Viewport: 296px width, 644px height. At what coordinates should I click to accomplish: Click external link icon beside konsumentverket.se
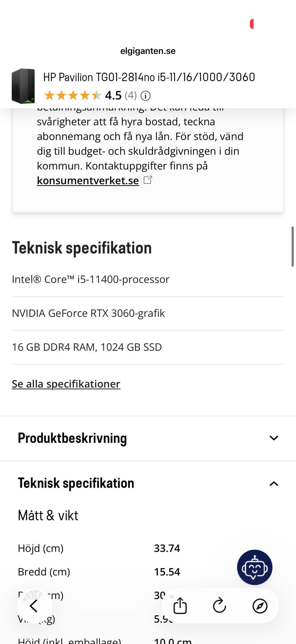148,180
